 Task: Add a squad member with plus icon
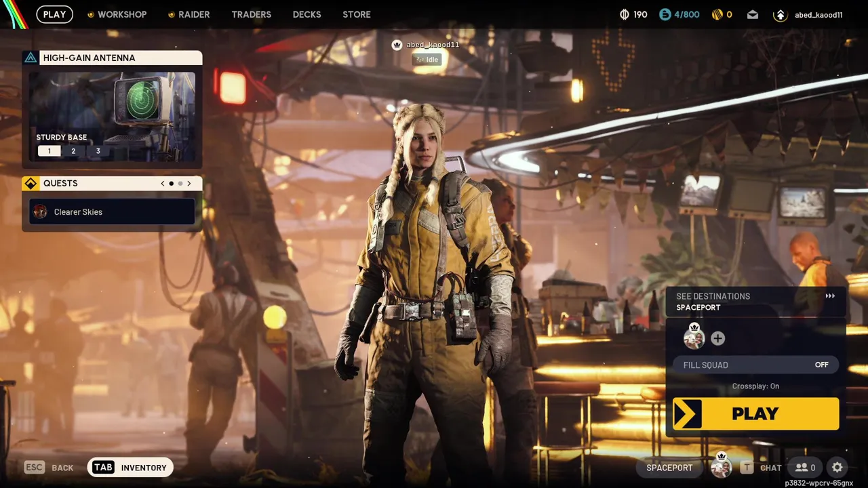718,338
